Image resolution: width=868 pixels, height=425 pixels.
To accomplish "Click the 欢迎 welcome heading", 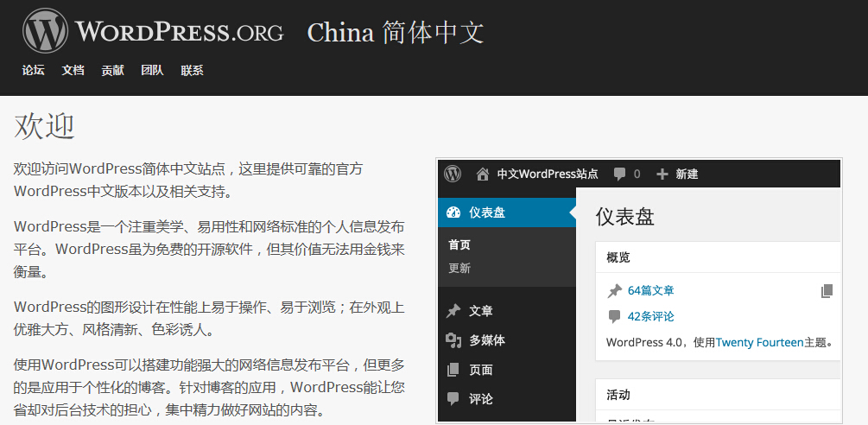I will pyautogui.click(x=44, y=126).
